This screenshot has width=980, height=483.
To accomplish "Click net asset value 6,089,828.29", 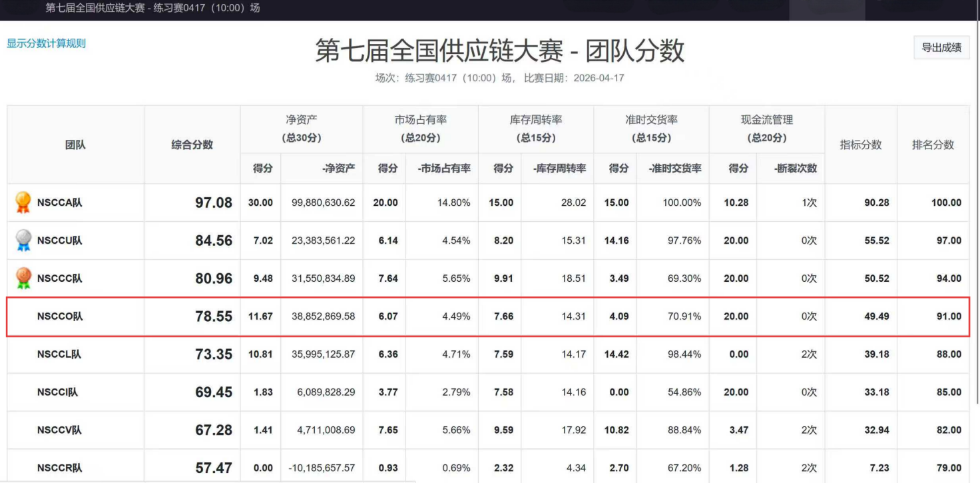I will [326, 392].
